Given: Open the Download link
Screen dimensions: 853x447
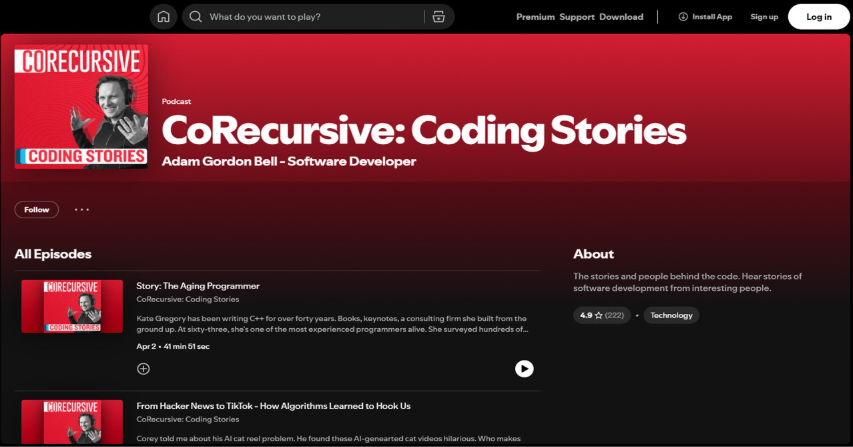Looking at the screenshot, I should [621, 17].
